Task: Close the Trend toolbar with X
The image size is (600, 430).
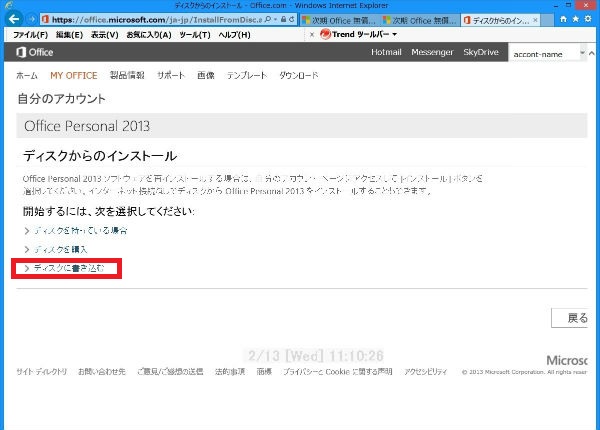Action: (x=312, y=35)
